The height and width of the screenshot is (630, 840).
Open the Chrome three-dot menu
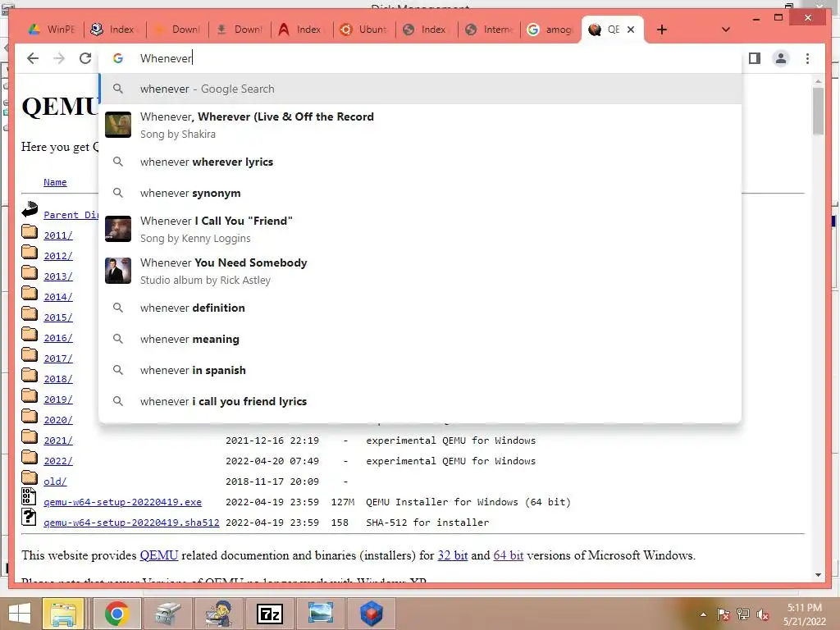point(807,58)
